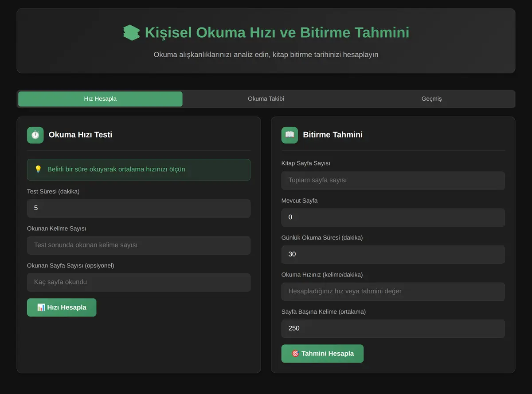Switch to the Hız Hesapla tab
The height and width of the screenshot is (394, 532).
[100, 99]
